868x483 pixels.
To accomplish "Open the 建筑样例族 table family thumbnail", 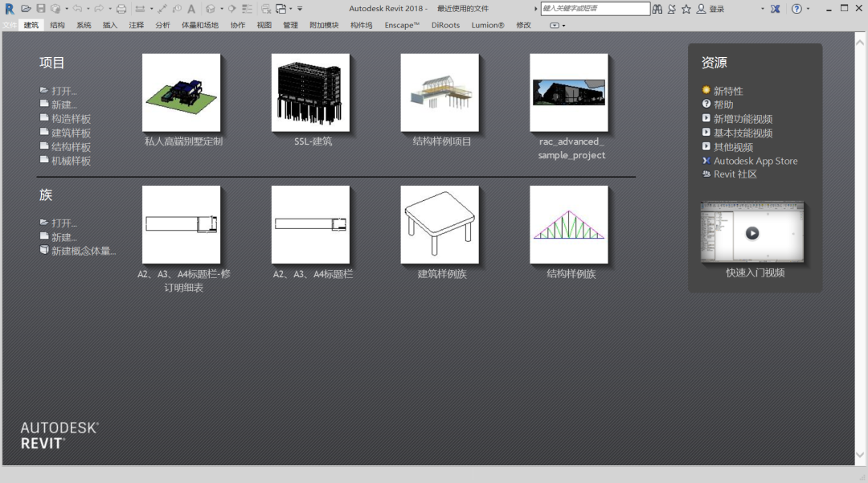I will (440, 225).
